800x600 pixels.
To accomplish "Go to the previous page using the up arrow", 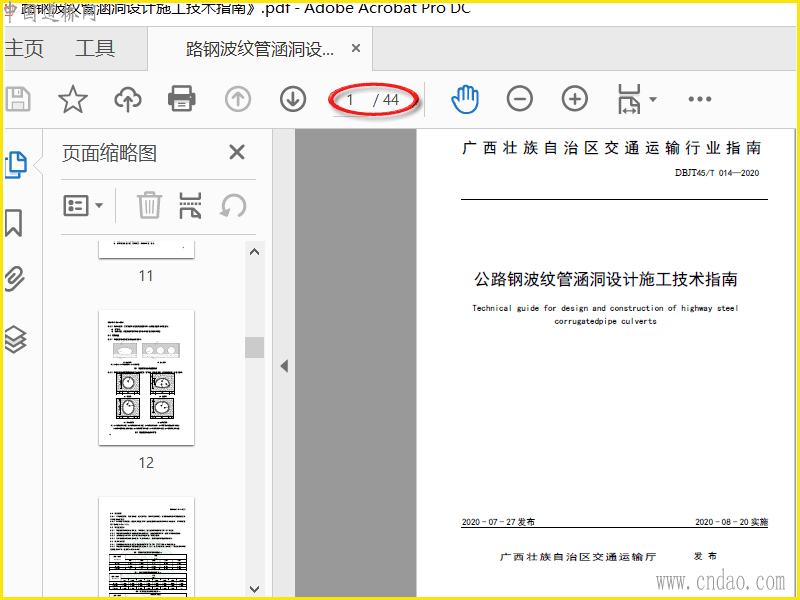I will click(238, 99).
